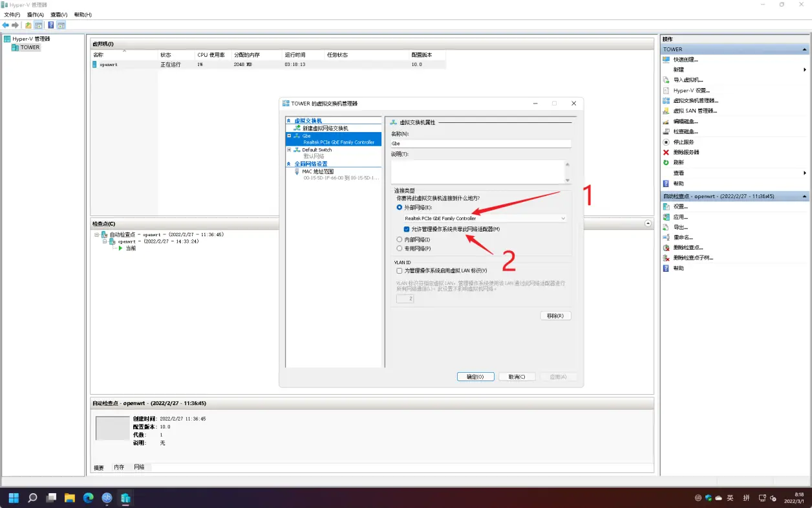
Task: Click the up-one-level folder toolbar icon
Action: pyautogui.click(x=28, y=25)
